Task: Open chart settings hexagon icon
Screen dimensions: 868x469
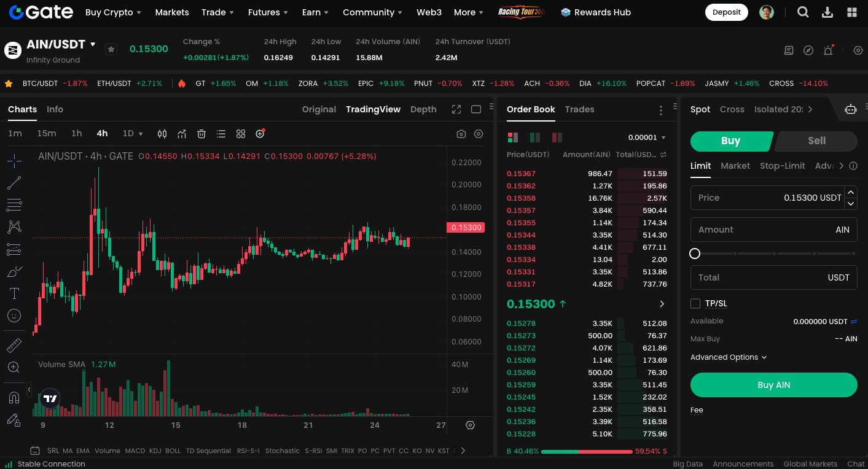Action: (x=479, y=134)
